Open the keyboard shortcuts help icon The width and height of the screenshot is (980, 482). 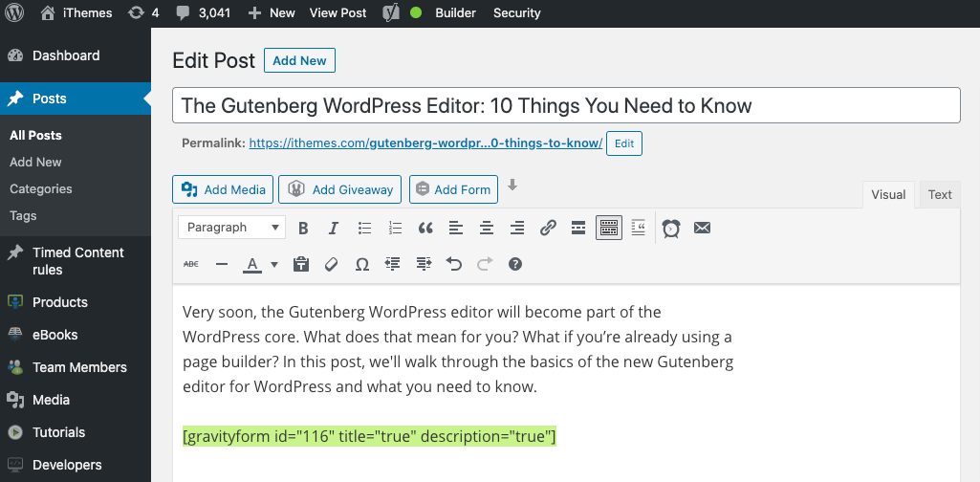(515, 265)
